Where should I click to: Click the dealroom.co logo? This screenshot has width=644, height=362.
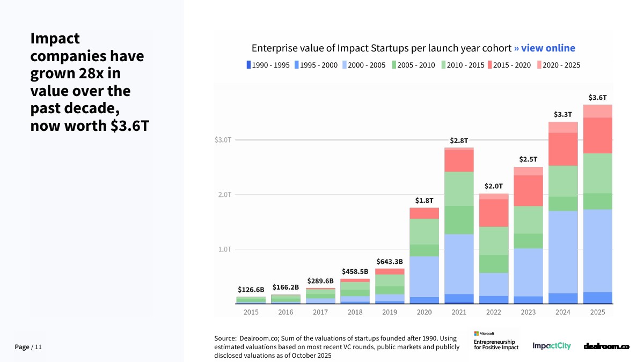[x=606, y=346]
